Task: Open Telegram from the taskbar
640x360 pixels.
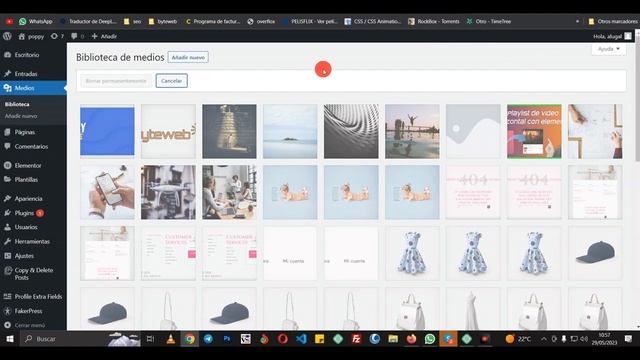Action: [208, 339]
